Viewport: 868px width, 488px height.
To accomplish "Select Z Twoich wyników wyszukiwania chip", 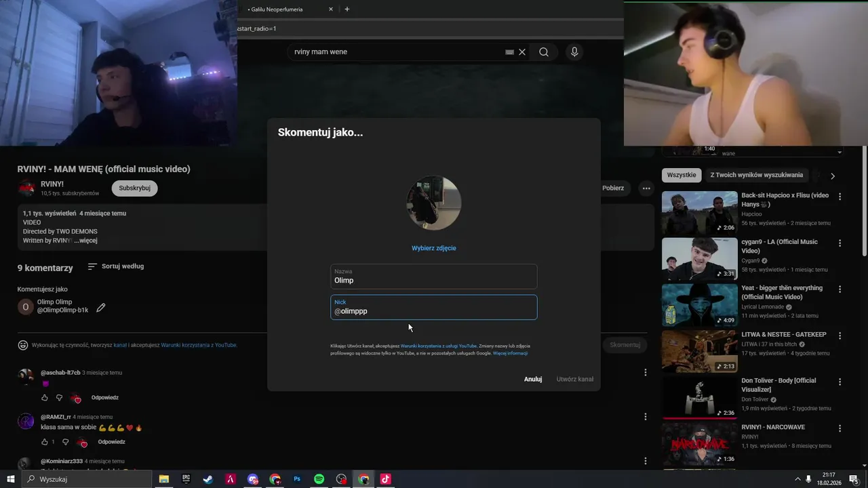I will click(757, 175).
